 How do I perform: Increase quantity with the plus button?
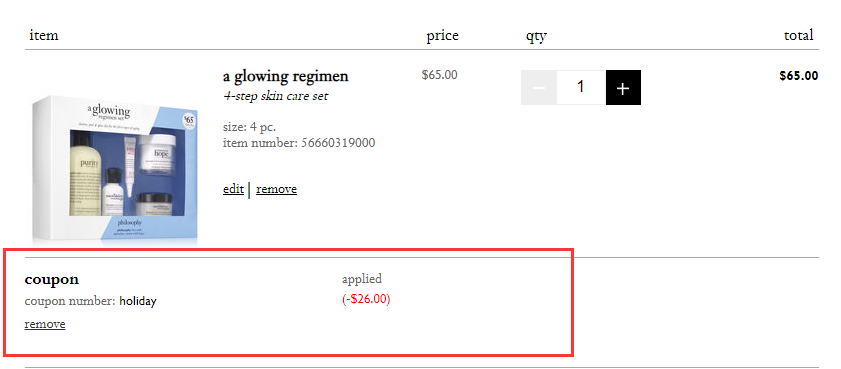coord(623,87)
